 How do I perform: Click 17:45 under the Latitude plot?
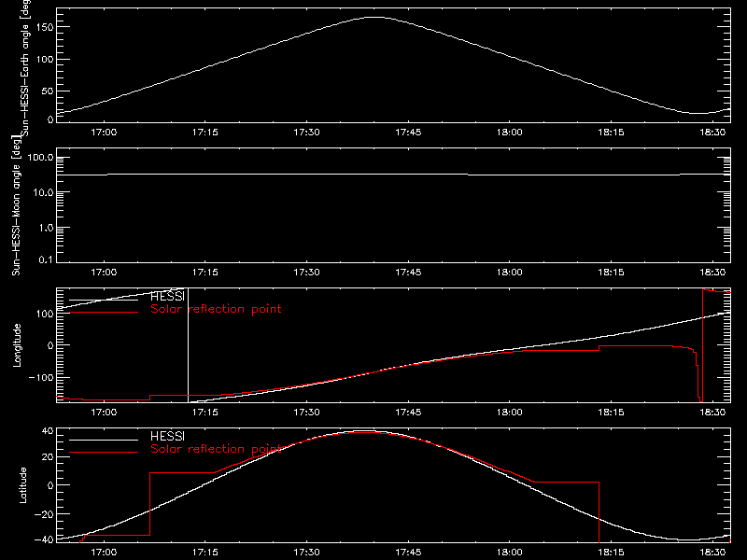pos(408,552)
